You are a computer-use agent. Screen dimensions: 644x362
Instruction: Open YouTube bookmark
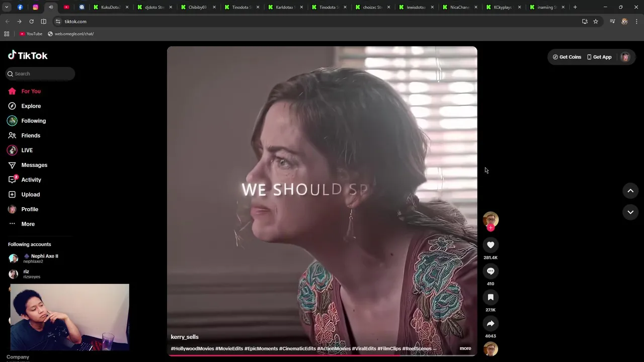click(31, 34)
